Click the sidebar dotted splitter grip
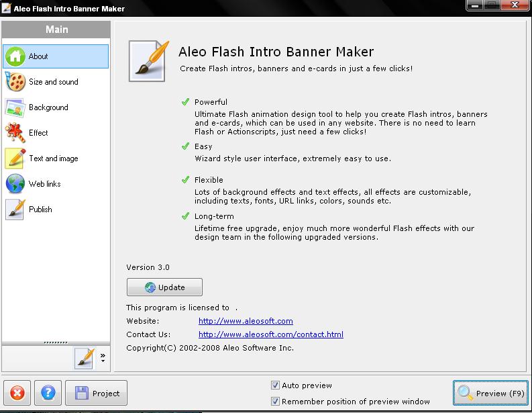 tap(56, 342)
